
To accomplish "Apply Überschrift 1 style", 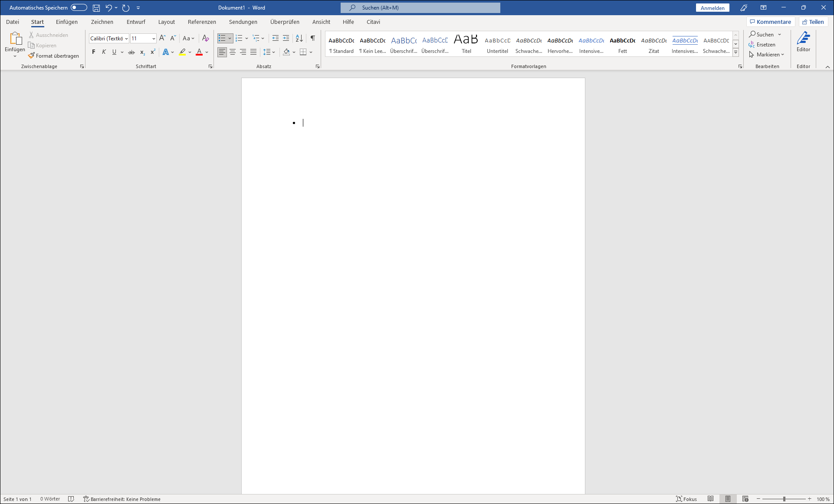I will point(404,44).
